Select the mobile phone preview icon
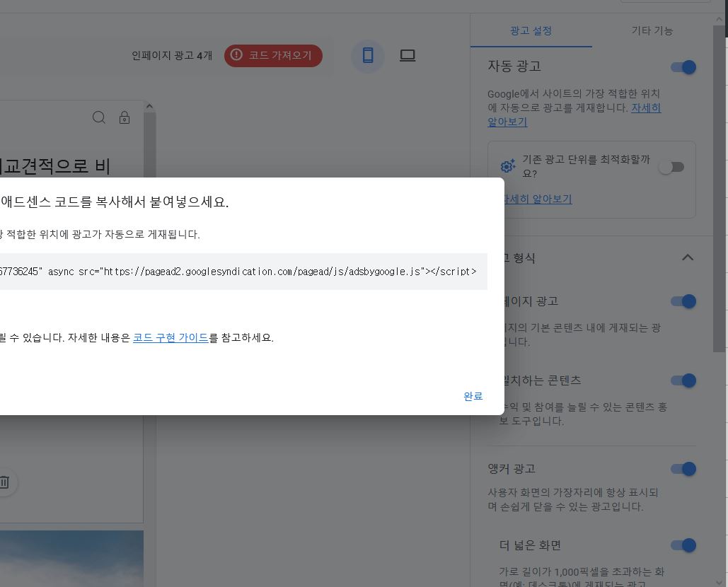 (368, 56)
